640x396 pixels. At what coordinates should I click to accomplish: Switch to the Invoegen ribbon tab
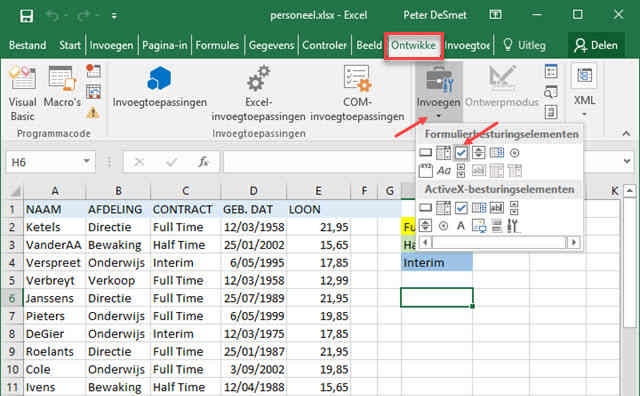click(x=111, y=45)
